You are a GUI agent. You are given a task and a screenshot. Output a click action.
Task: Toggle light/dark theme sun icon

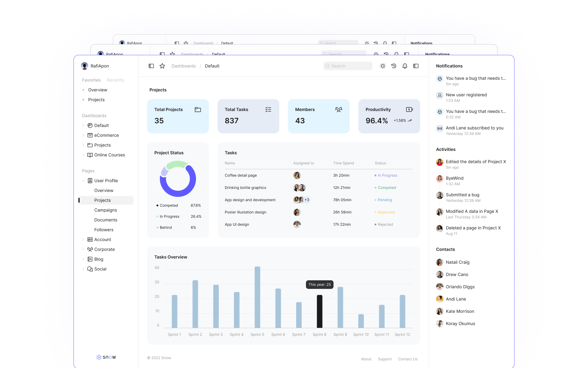point(383,66)
